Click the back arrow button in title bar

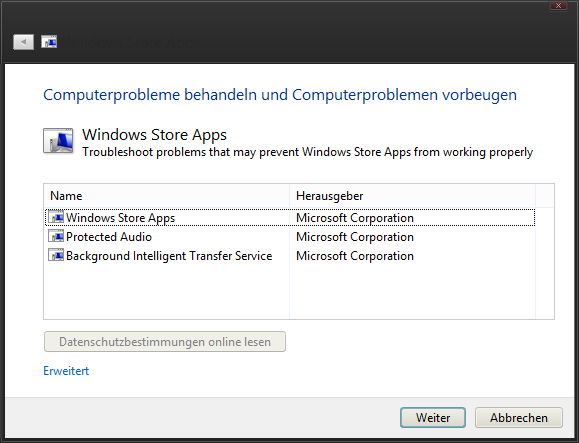pos(23,42)
